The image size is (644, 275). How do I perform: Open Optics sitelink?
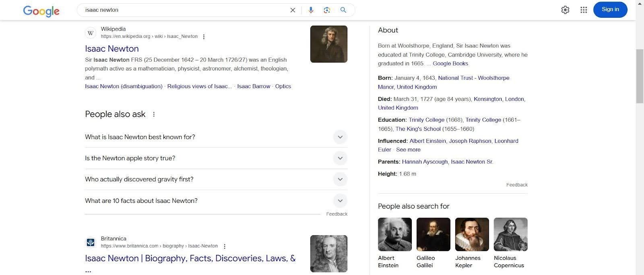pyautogui.click(x=283, y=86)
